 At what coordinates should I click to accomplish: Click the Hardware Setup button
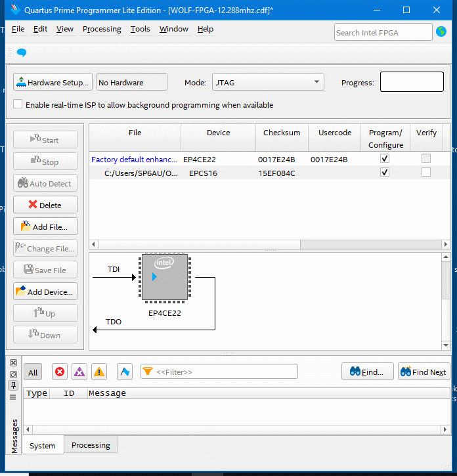point(51,82)
